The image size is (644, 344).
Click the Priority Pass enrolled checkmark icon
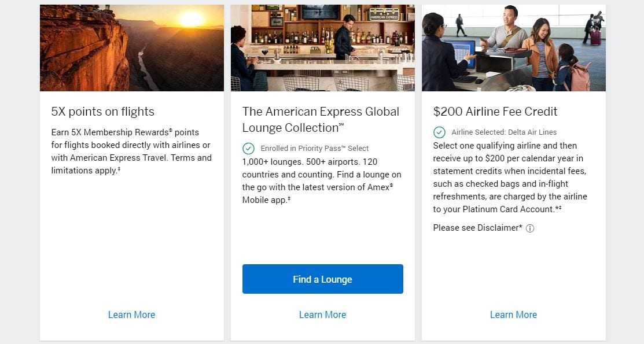click(x=248, y=148)
